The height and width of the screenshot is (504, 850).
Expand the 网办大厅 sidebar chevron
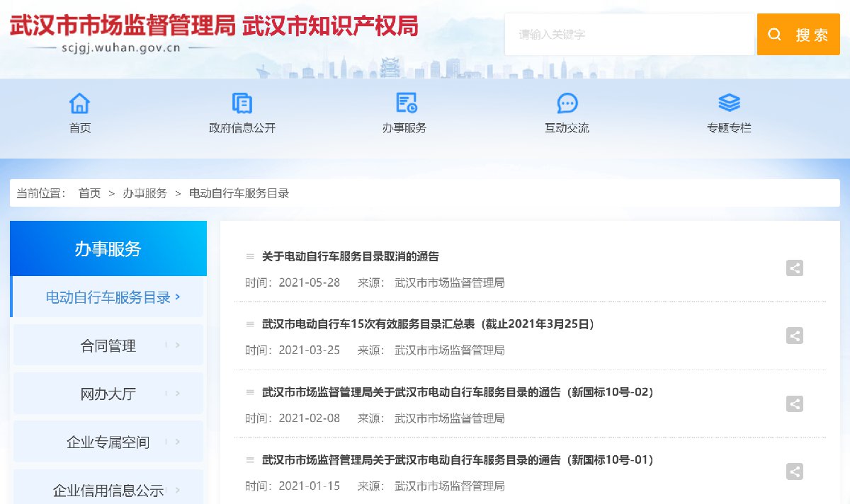pyautogui.click(x=177, y=394)
